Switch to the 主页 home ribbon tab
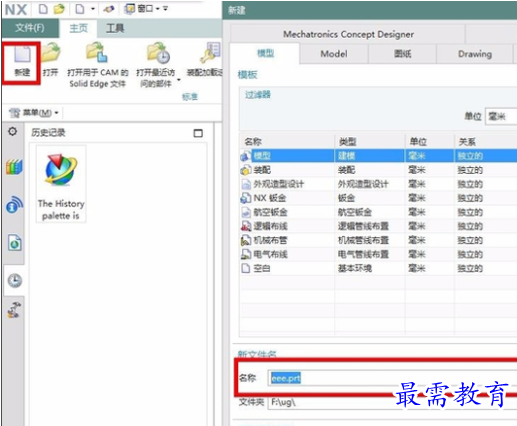Viewport: 517px width, 426px height. tap(78, 28)
